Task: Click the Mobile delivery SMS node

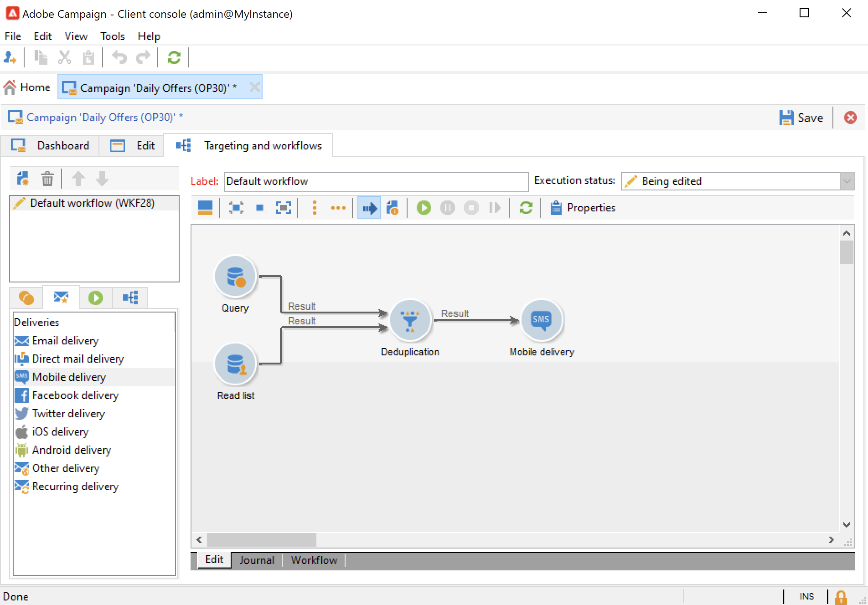Action: [542, 320]
